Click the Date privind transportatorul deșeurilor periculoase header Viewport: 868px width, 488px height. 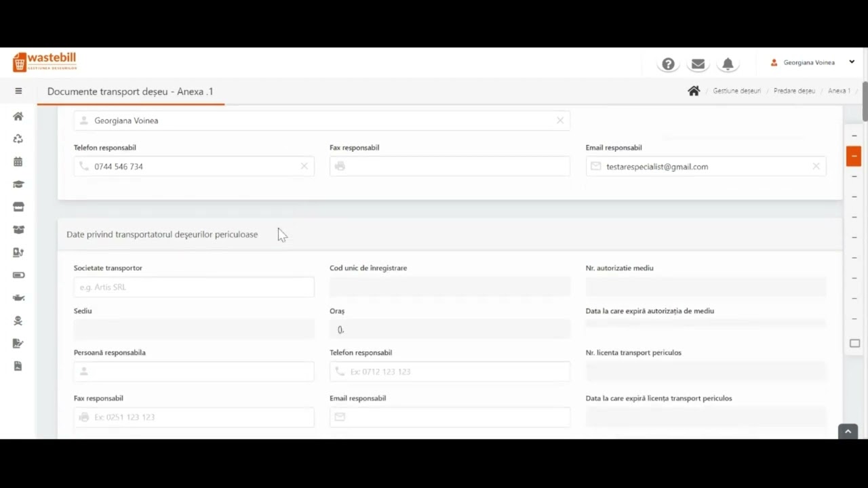point(162,235)
